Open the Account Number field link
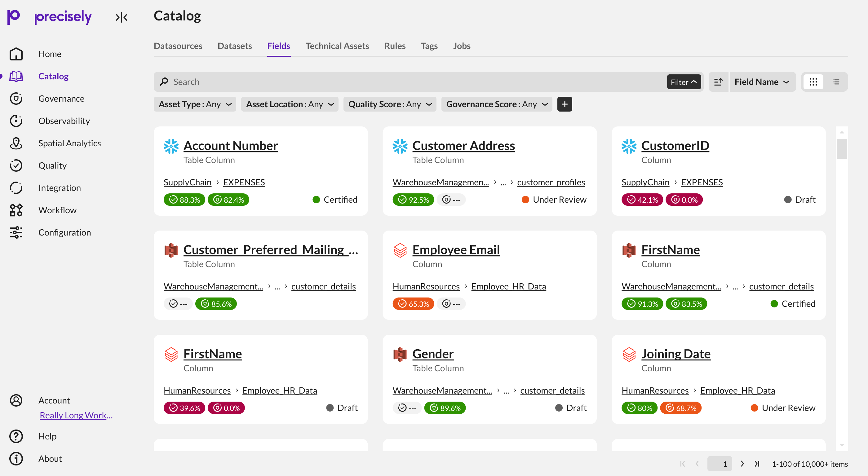The height and width of the screenshot is (476, 868). pos(230,146)
